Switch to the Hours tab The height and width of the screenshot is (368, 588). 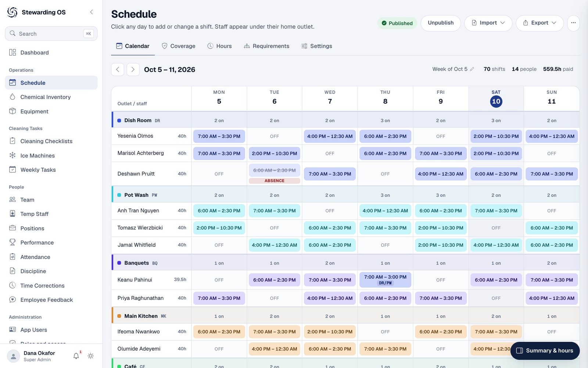pyautogui.click(x=219, y=46)
